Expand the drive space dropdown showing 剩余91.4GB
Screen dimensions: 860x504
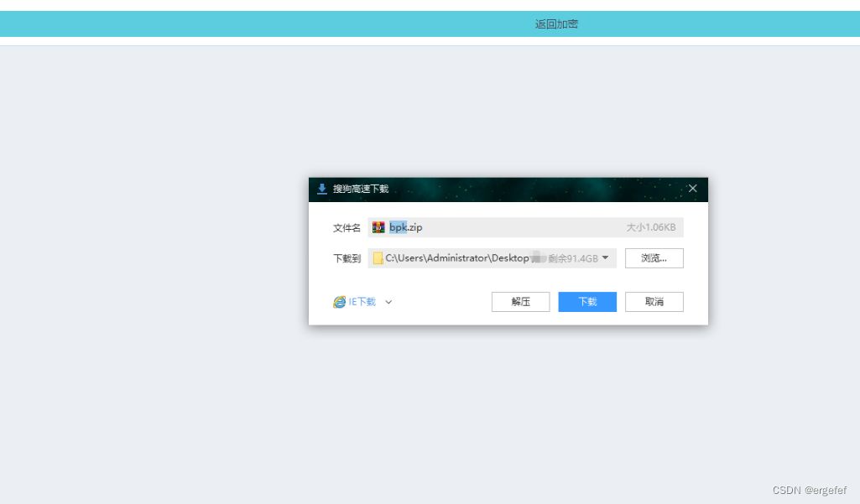[603, 258]
